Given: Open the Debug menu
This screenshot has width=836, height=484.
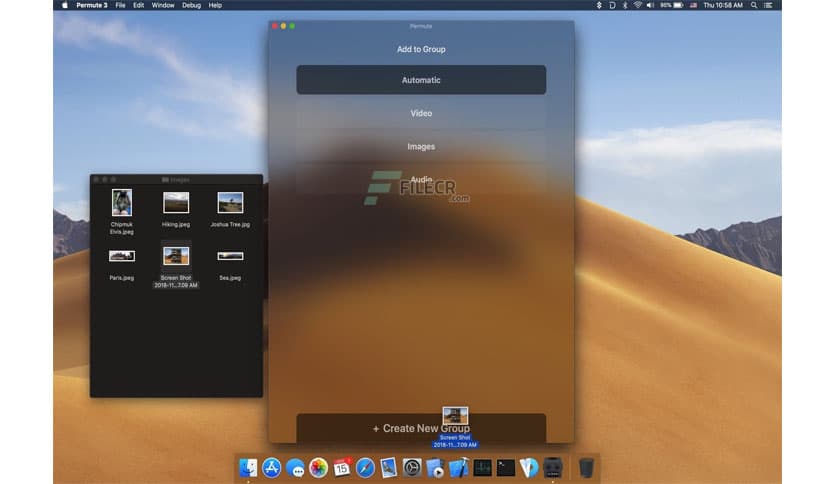Looking at the screenshot, I should point(191,5).
